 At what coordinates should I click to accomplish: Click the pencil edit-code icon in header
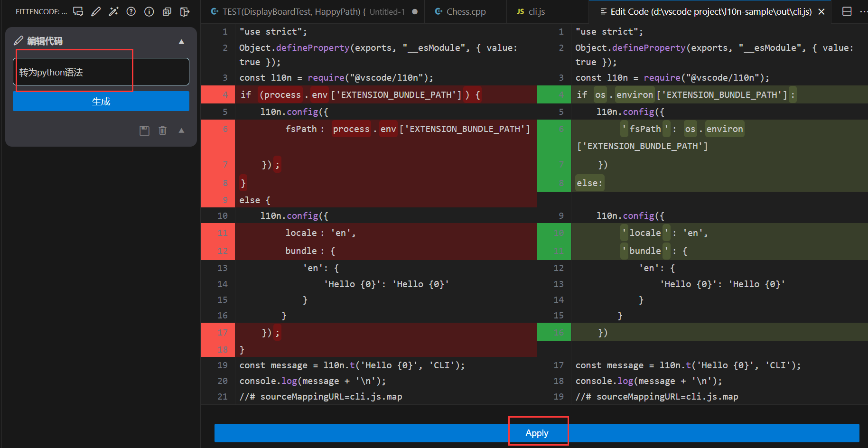96,11
